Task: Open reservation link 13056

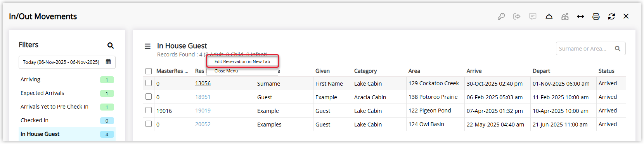Action: pyautogui.click(x=203, y=83)
